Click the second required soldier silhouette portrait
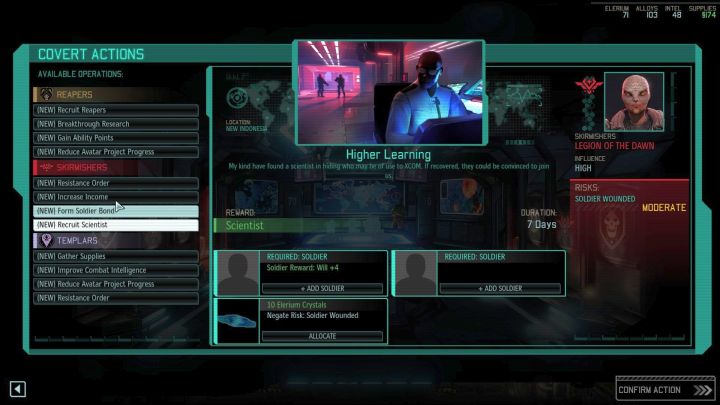The width and height of the screenshot is (720, 405). pos(415,273)
